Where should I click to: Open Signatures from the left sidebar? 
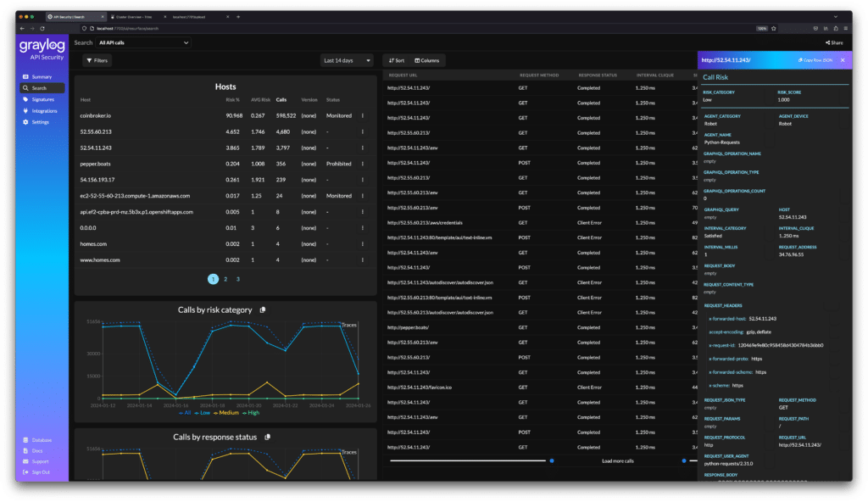coord(42,99)
